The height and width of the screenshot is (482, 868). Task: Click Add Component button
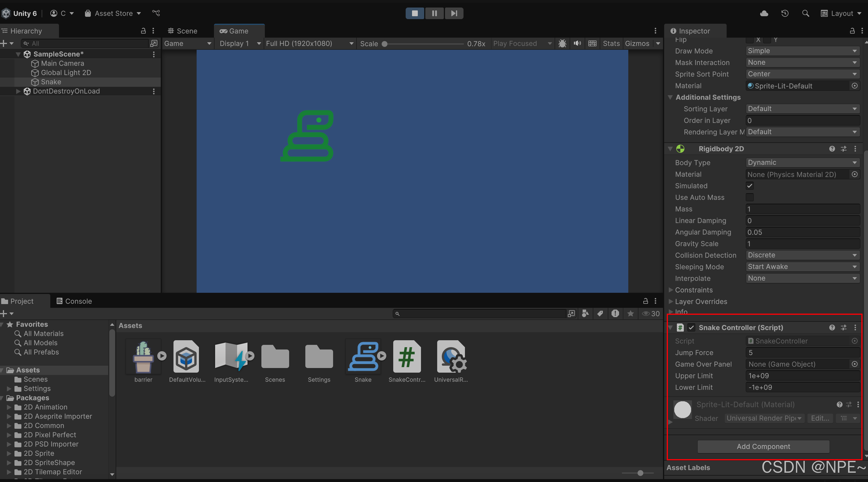pos(763,446)
